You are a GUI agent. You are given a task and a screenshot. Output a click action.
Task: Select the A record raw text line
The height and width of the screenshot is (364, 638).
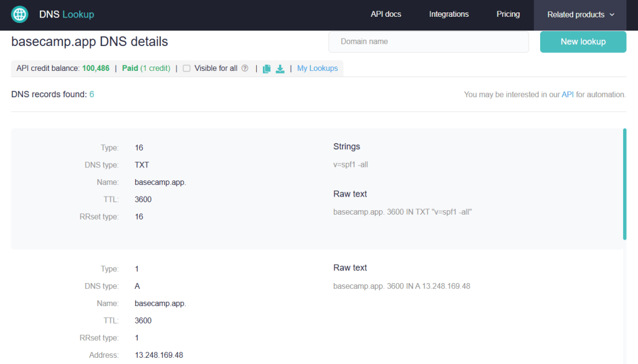(x=402, y=286)
